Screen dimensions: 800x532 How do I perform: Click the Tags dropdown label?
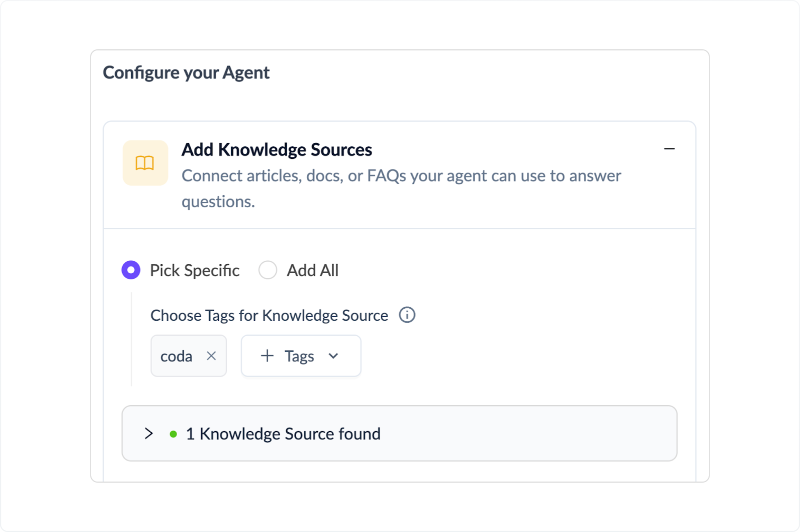299,356
